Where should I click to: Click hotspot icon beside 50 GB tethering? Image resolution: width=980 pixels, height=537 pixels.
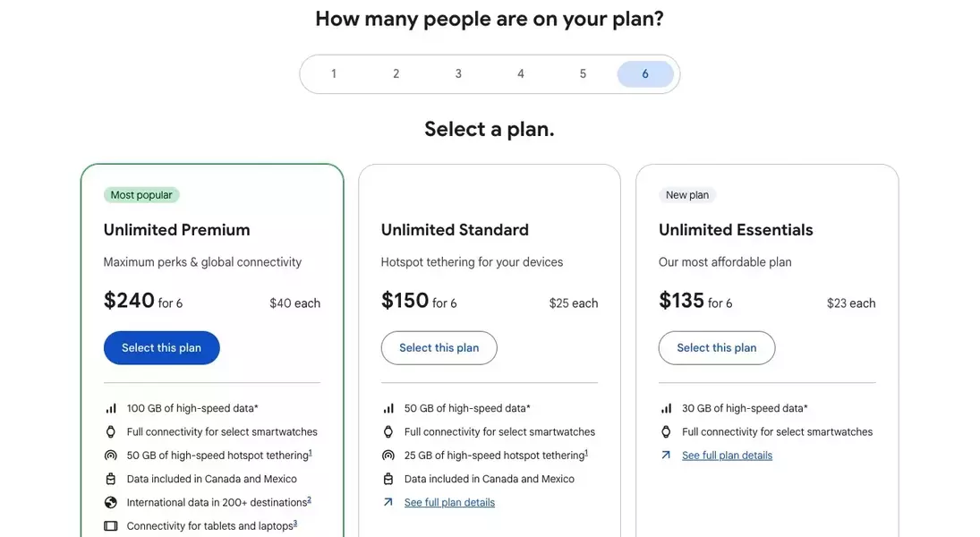(x=111, y=455)
